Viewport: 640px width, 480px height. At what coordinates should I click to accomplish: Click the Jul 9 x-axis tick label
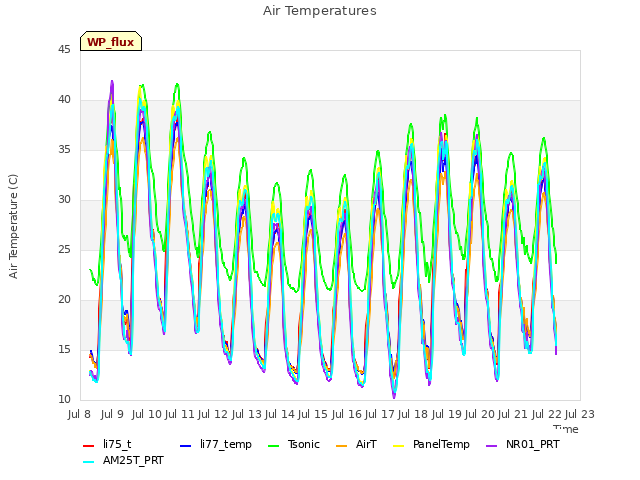coord(112,414)
